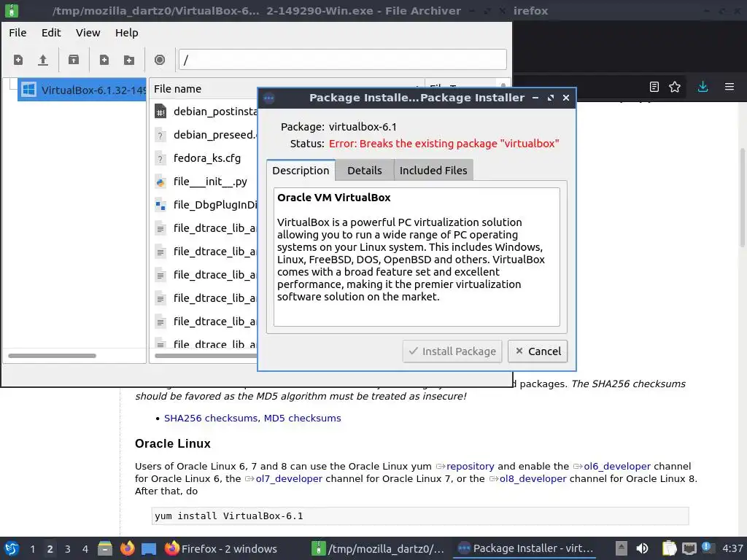Select the file___init__.py row
Screen dimensions: 747x560
point(205,182)
